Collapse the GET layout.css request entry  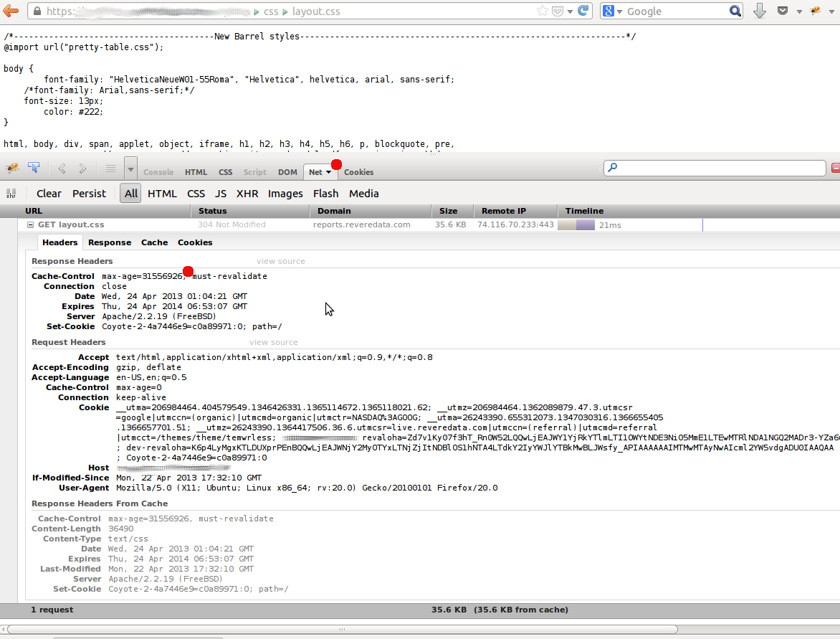coord(29,224)
